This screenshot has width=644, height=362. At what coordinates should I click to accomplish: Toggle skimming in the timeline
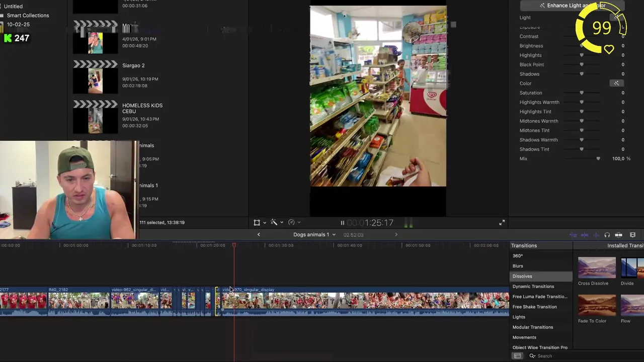(x=573, y=235)
